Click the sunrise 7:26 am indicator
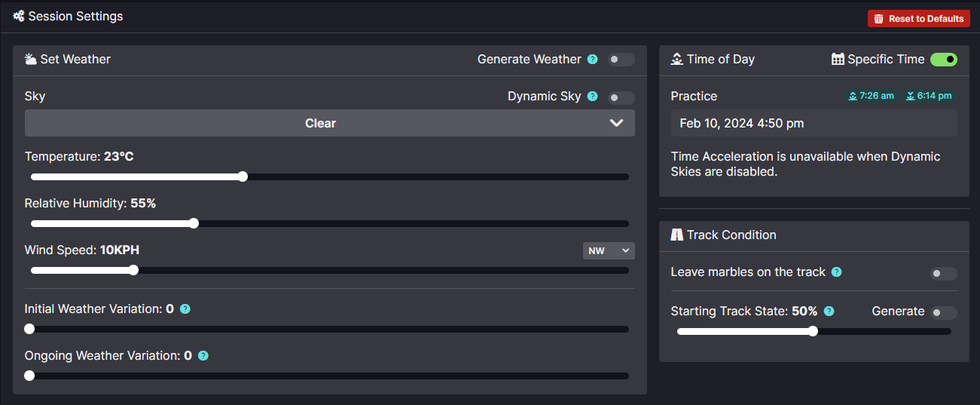Image resolution: width=980 pixels, height=405 pixels. [x=871, y=96]
